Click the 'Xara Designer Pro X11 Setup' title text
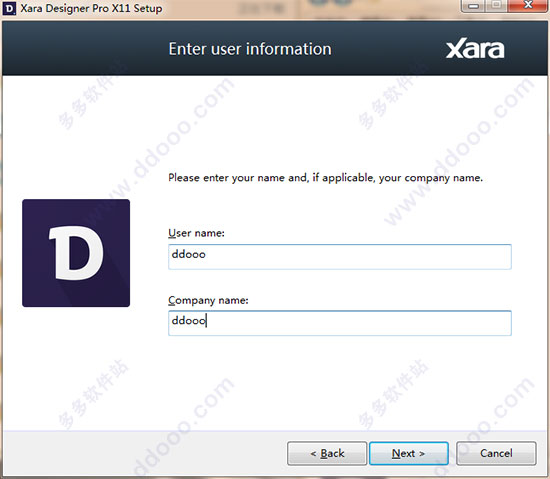 91,8
